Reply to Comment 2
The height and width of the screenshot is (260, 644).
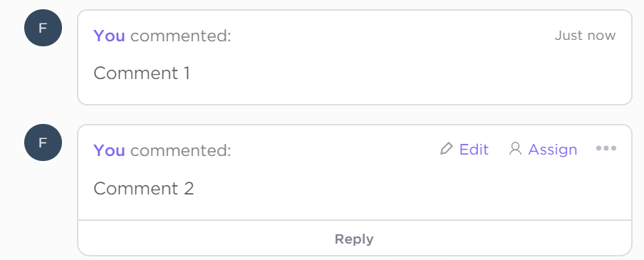[x=354, y=239]
